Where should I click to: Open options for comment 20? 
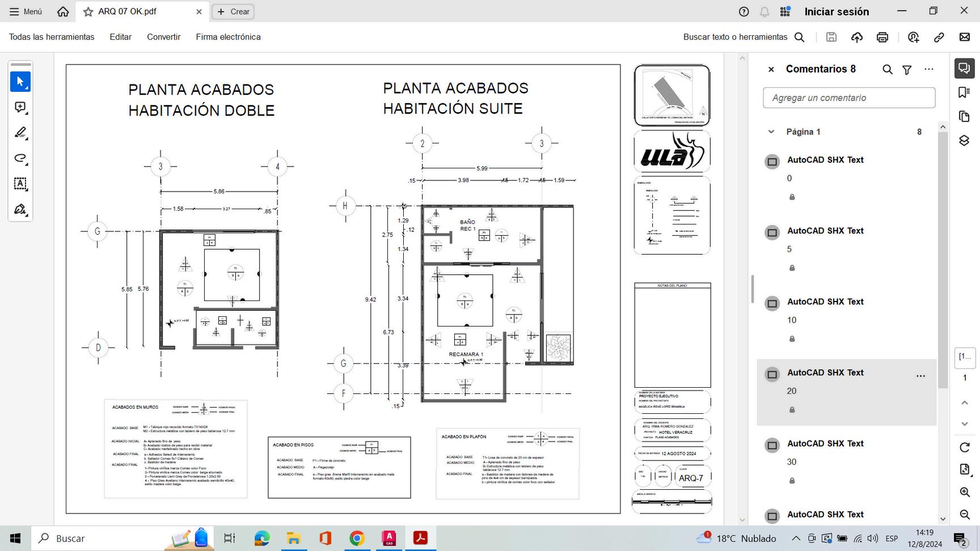920,376
